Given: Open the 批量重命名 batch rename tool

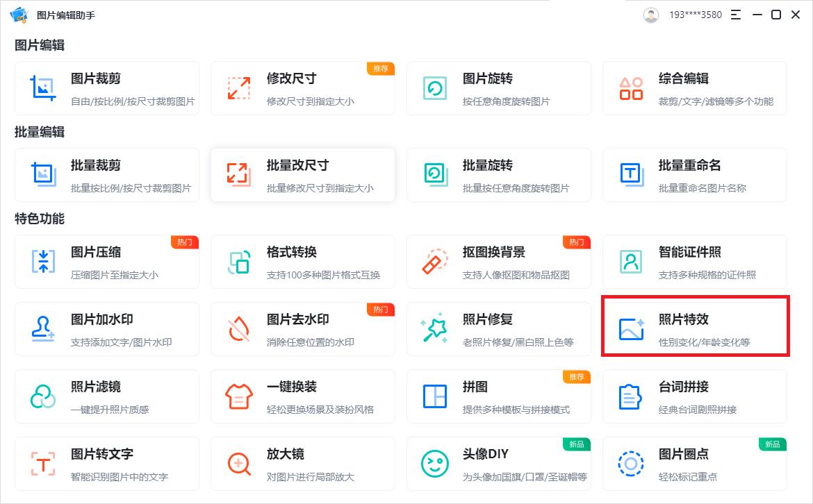Looking at the screenshot, I should click(694, 175).
